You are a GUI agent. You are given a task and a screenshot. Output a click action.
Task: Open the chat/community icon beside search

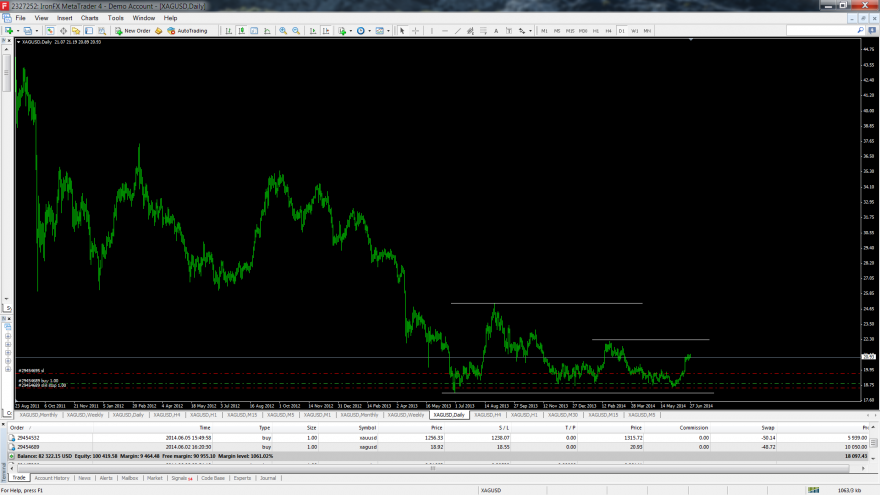(873, 30)
